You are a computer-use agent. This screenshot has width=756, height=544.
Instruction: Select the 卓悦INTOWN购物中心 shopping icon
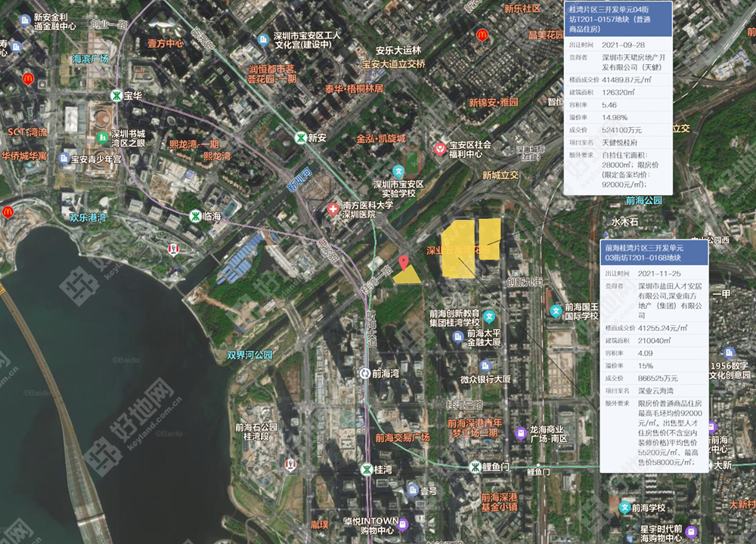[x=403, y=524]
